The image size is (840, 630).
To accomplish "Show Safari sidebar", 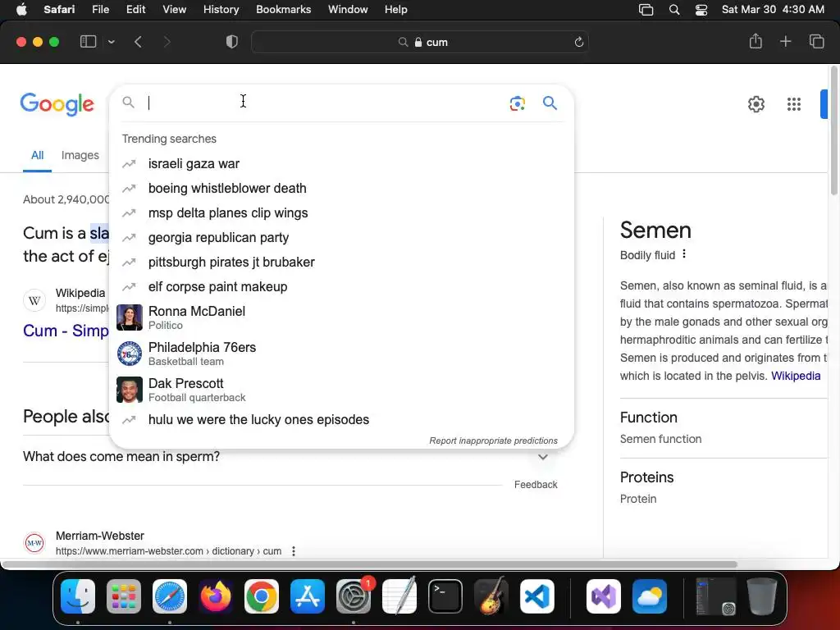I will point(88,42).
